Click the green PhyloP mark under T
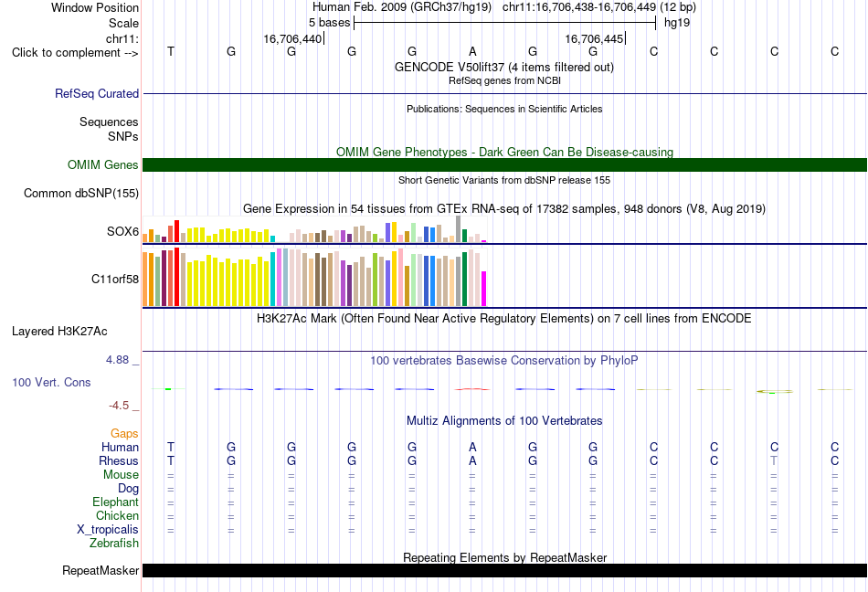Screen dimensions: 868x592 (x=168, y=389)
